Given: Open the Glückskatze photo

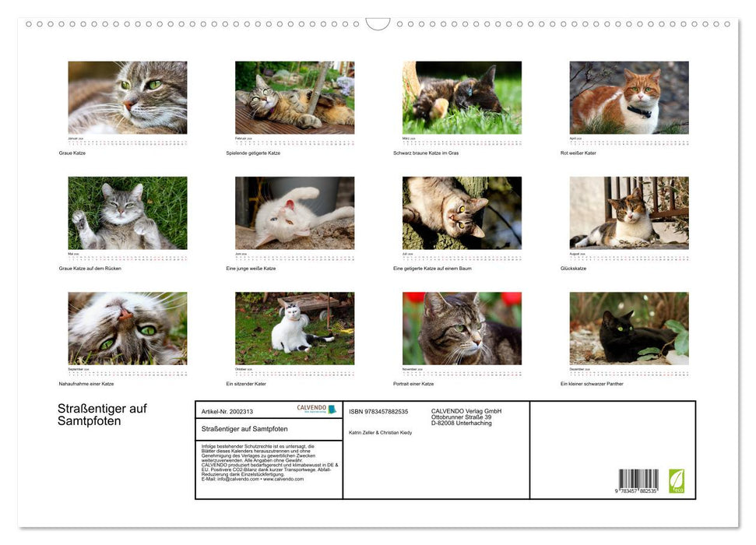Looking at the screenshot, I should pyautogui.click(x=629, y=213).
